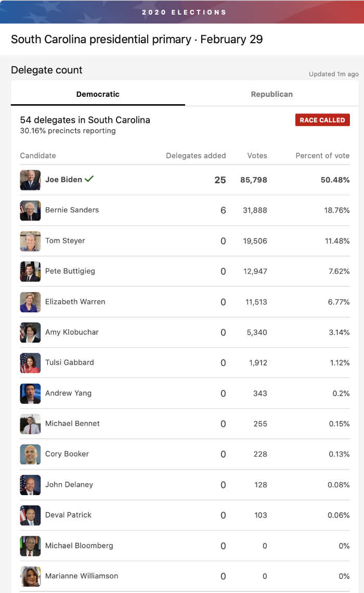Click Joe Biden's portrait thumbnail

(30, 180)
